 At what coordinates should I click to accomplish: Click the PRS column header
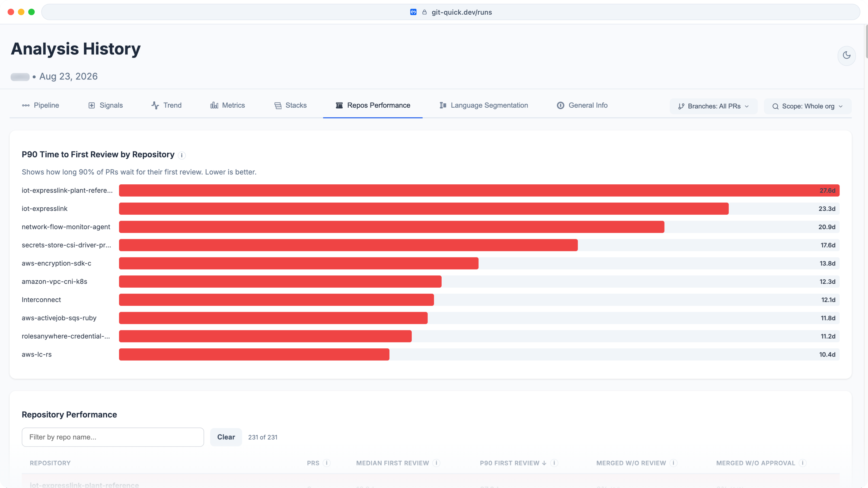[x=313, y=463]
